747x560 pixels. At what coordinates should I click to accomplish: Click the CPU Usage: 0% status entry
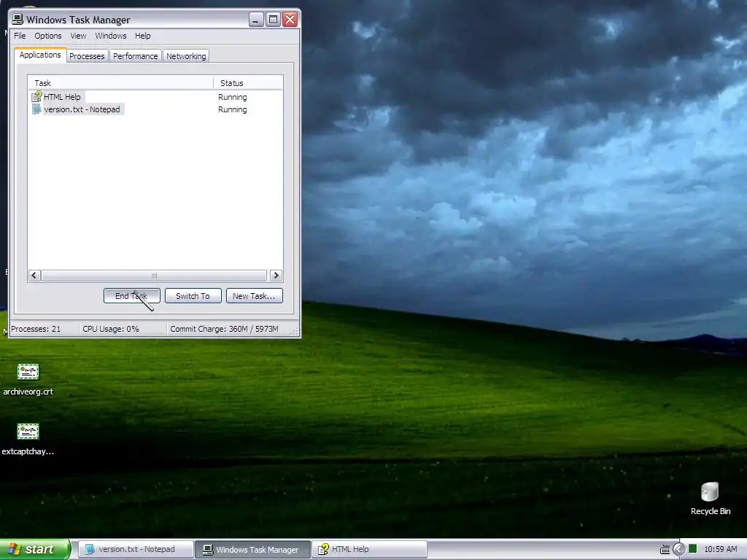click(111, 329)
